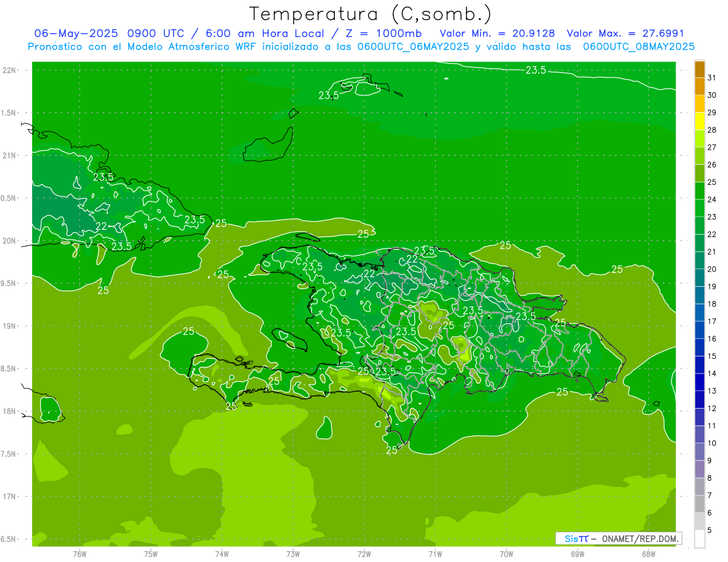Click the green colorbar swatch between 22 and 23
This screenshot has width=728, height=562.
(x=699, y=226)
